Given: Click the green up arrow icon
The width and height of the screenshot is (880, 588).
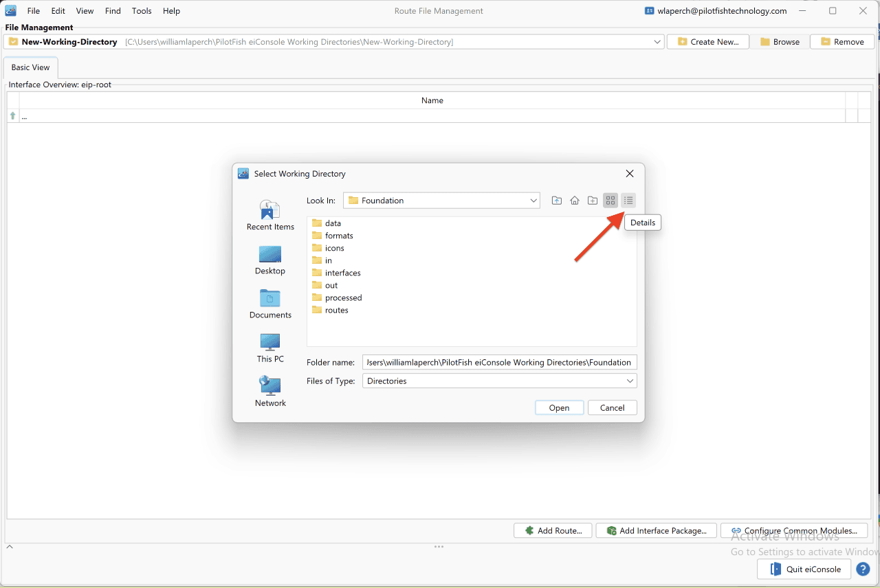Looking at the screenshot, I should point(12,116).
